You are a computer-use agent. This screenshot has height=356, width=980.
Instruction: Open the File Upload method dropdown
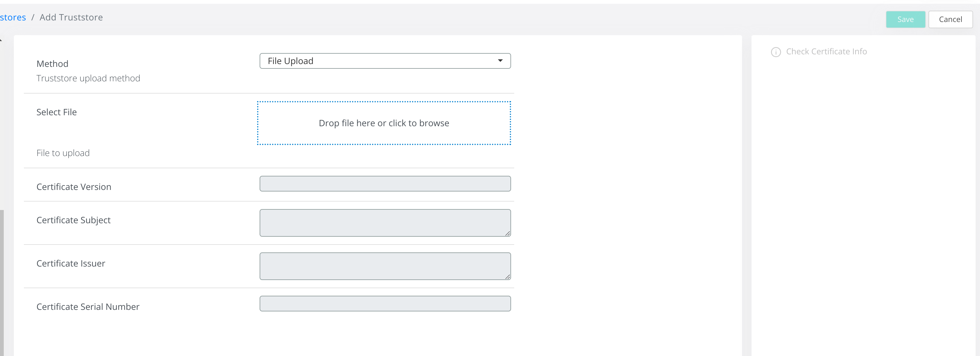385,61
